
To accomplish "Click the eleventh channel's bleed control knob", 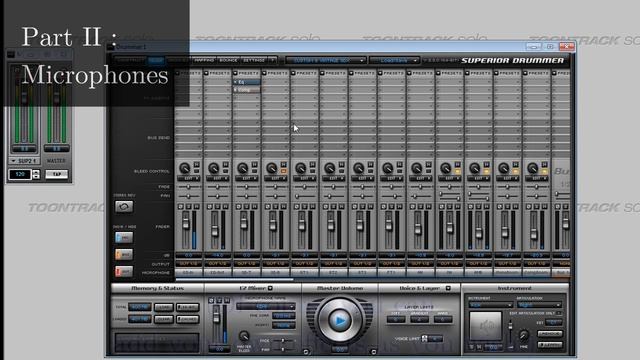I will tap(474, 168).
